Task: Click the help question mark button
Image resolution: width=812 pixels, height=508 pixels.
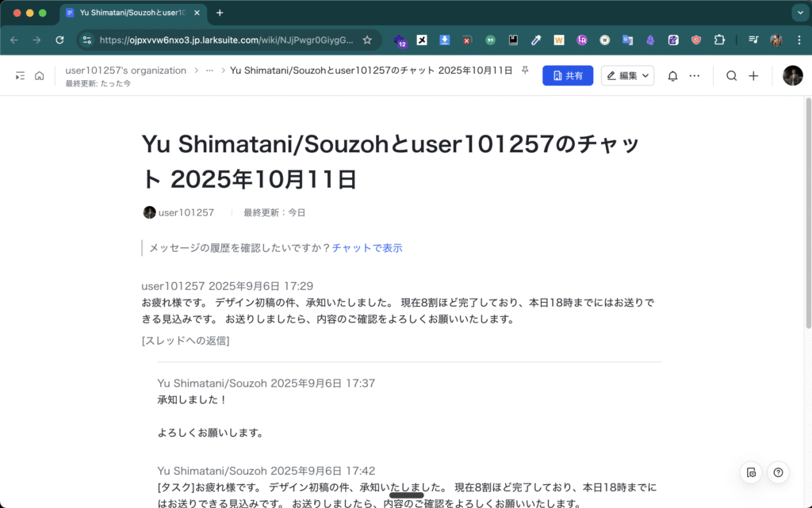Action: click(x=778, y=473)
